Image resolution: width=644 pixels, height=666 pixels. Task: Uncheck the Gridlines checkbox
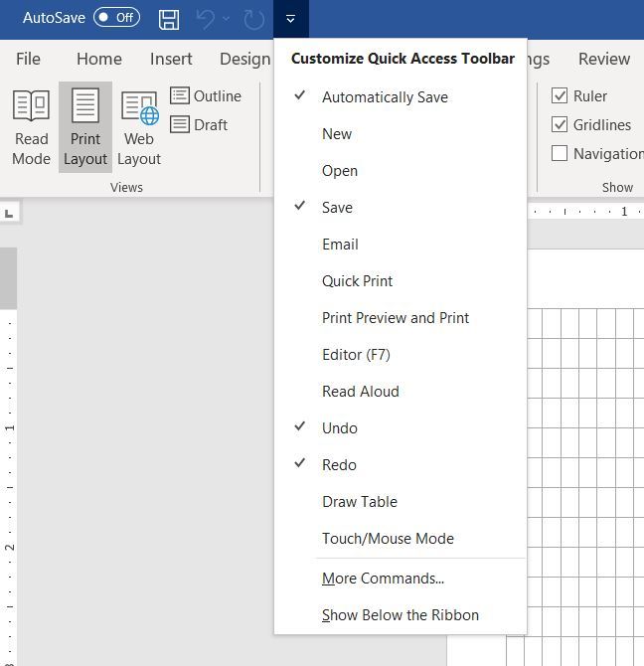[x=560, y=124]
